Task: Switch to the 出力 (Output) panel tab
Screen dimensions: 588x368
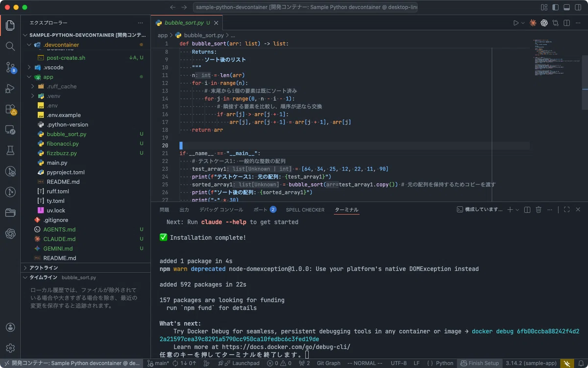Action: (x=184, y=210)
